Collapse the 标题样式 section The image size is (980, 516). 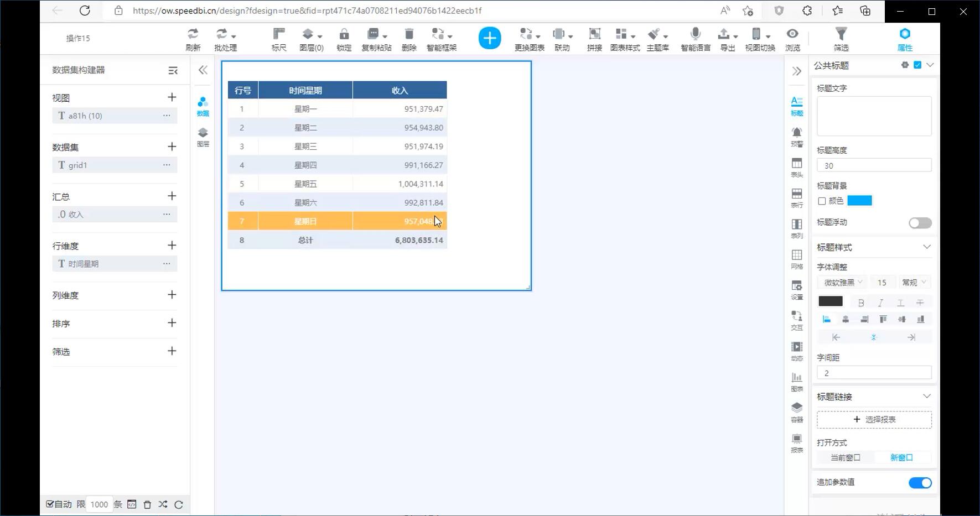point(926,247)
